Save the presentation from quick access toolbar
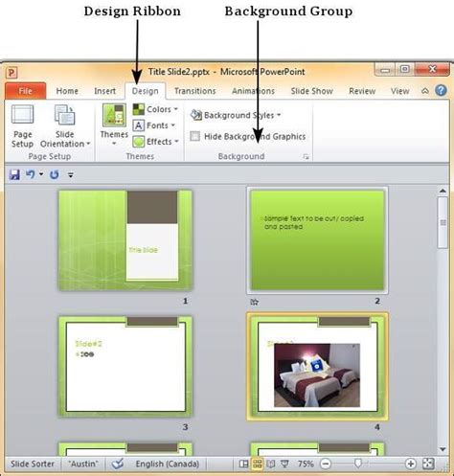The height and width of the screenshot is (476, 454). [x=14, y=174]
